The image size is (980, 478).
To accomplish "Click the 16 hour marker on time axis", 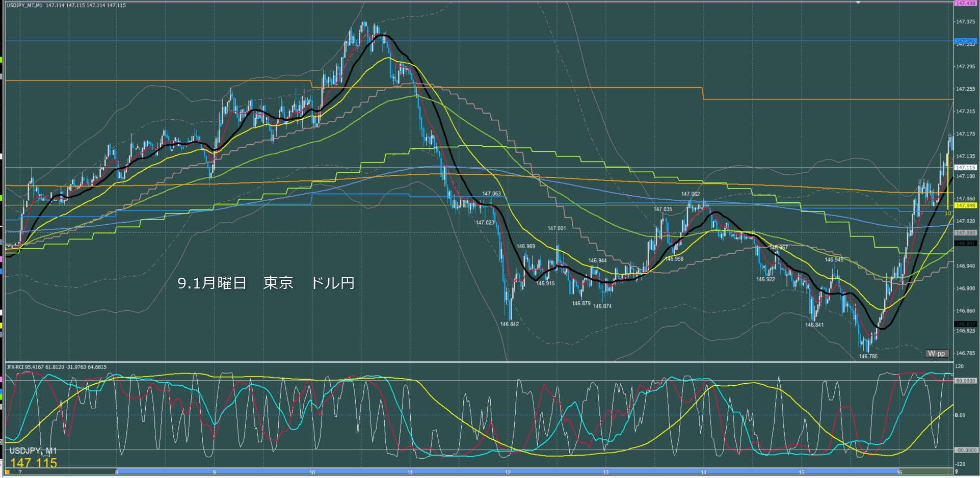I will (x=899, y=472).
